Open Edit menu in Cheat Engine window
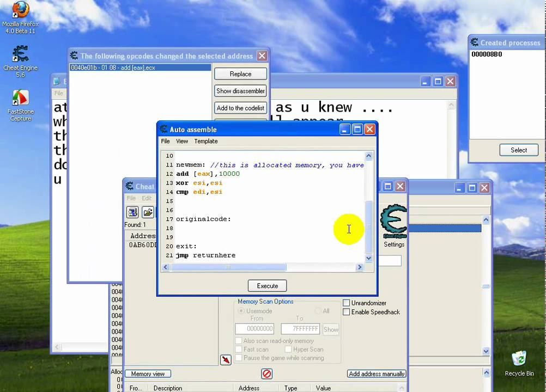The width and height of the screenshot is (546, 392). point(147,198)
